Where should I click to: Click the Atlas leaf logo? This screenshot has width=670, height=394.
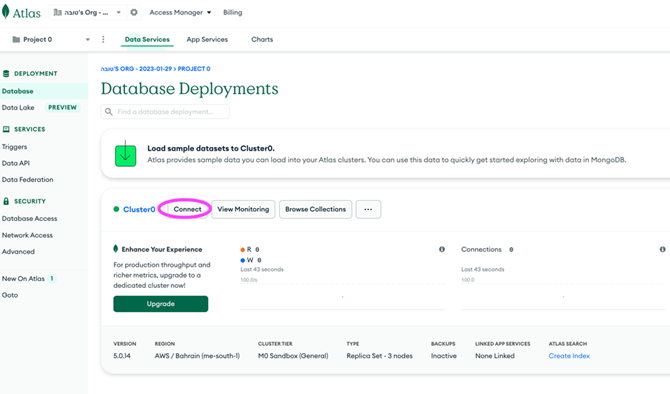click(5, 12)
